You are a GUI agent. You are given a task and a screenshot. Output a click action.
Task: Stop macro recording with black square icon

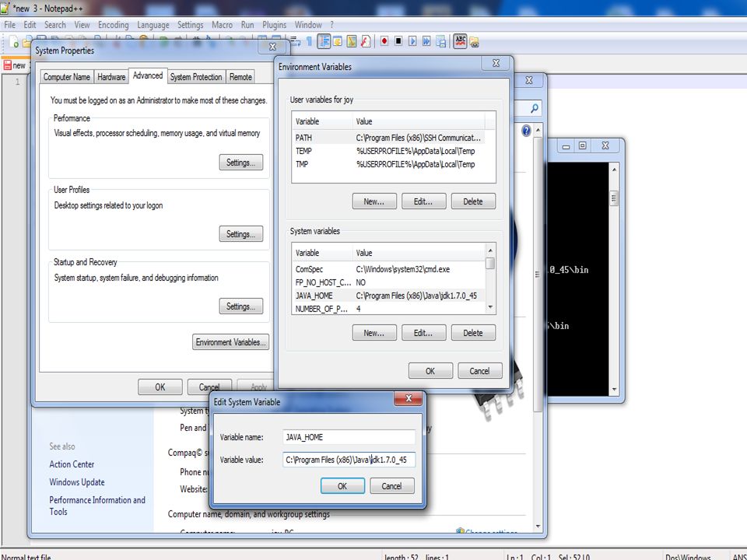398,41
